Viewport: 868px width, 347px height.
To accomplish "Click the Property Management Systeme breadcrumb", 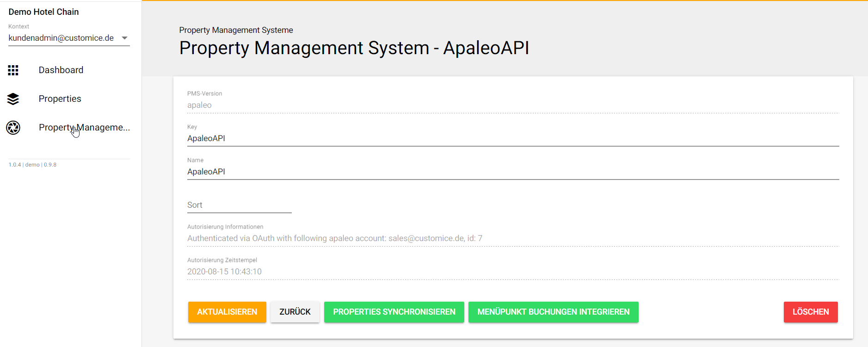I will 236,30.
